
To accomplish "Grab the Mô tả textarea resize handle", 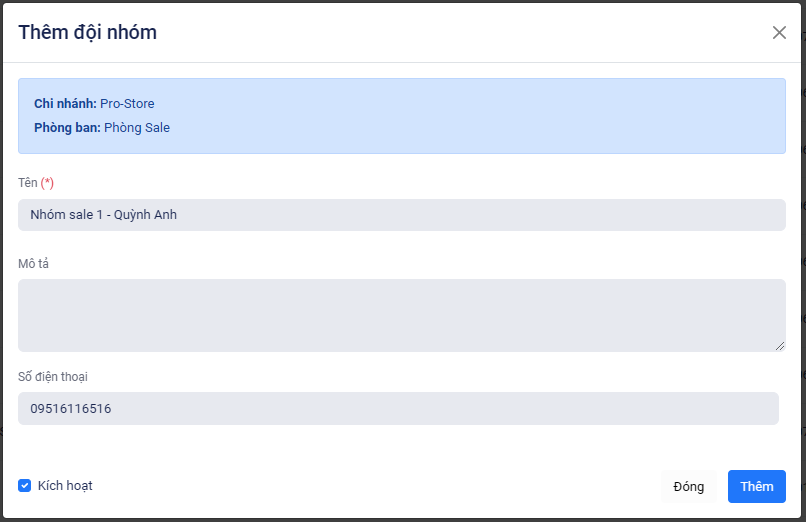I will click(x=780, y=346).
